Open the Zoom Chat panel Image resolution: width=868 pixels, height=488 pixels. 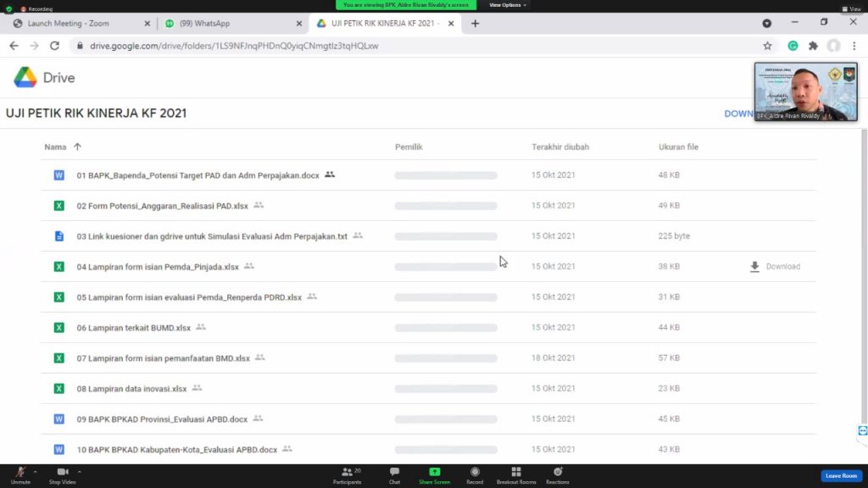pyautogui.click(x=394, y=474)
